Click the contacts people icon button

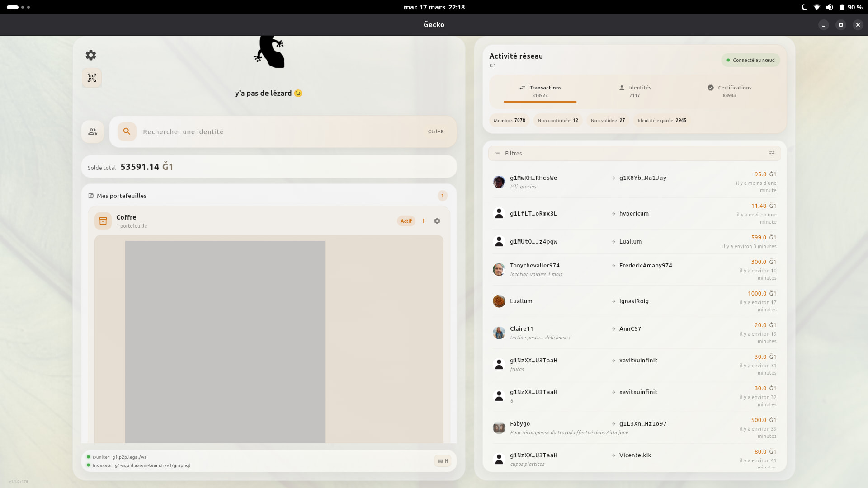(93, 131)
